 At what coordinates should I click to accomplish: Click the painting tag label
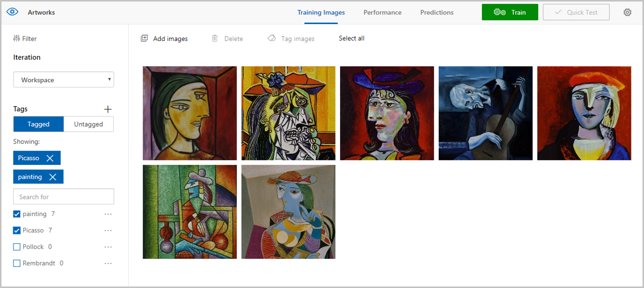coord(35,214)
